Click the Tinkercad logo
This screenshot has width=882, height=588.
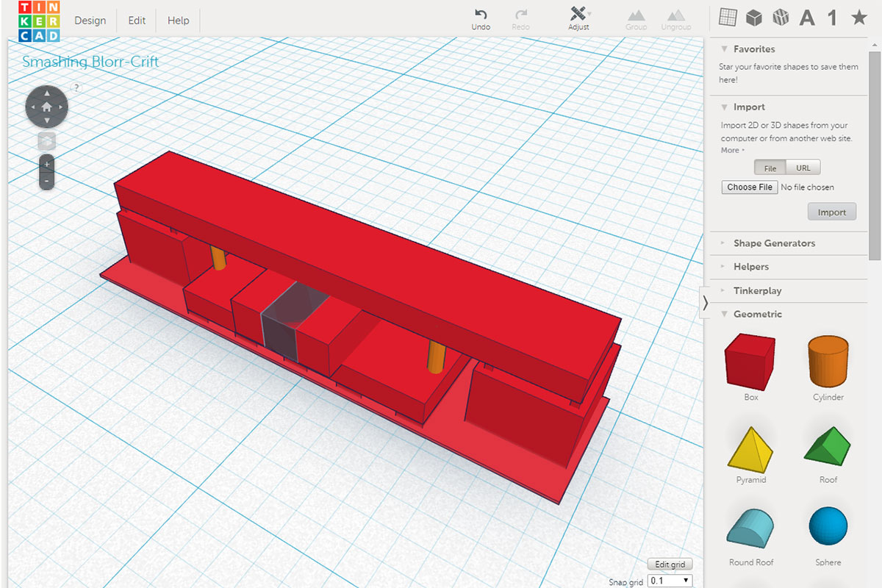pyautogui.click(x=40, y=21)
